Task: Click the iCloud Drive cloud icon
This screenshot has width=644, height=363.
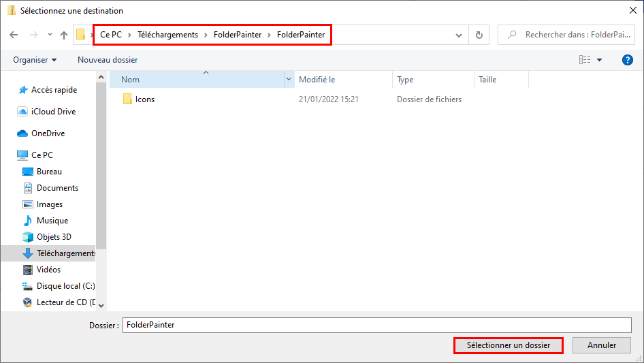Action: pos(22,112)
